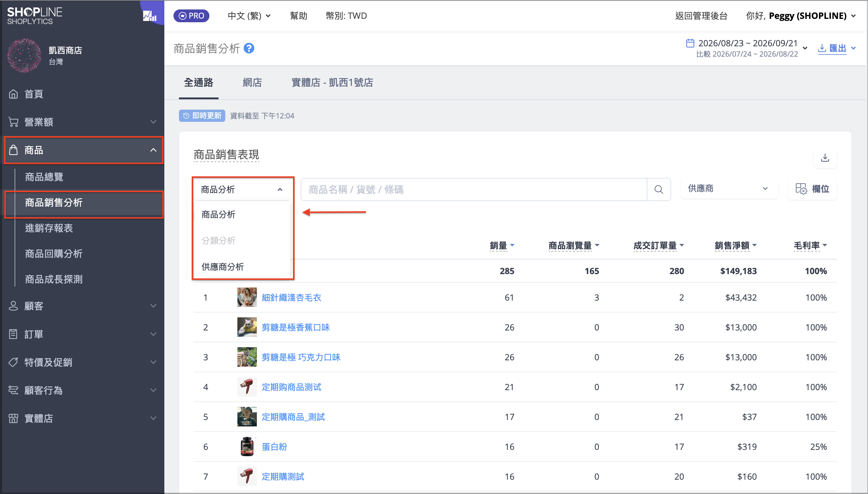The width and height of the screenshot is (868, 494).
Task: Select 商品分析 option in dropdown list
Action: pyautogui.click(x=242, y=214)
